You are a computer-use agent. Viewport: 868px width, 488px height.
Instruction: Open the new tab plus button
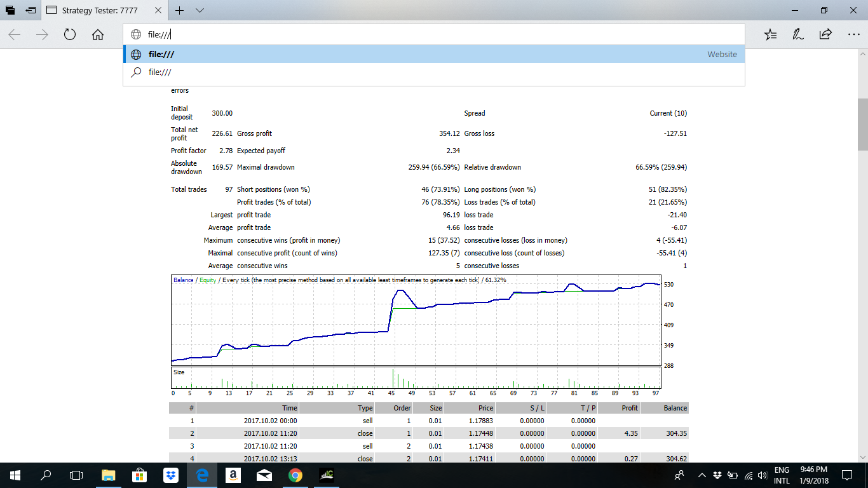[180, 10]
